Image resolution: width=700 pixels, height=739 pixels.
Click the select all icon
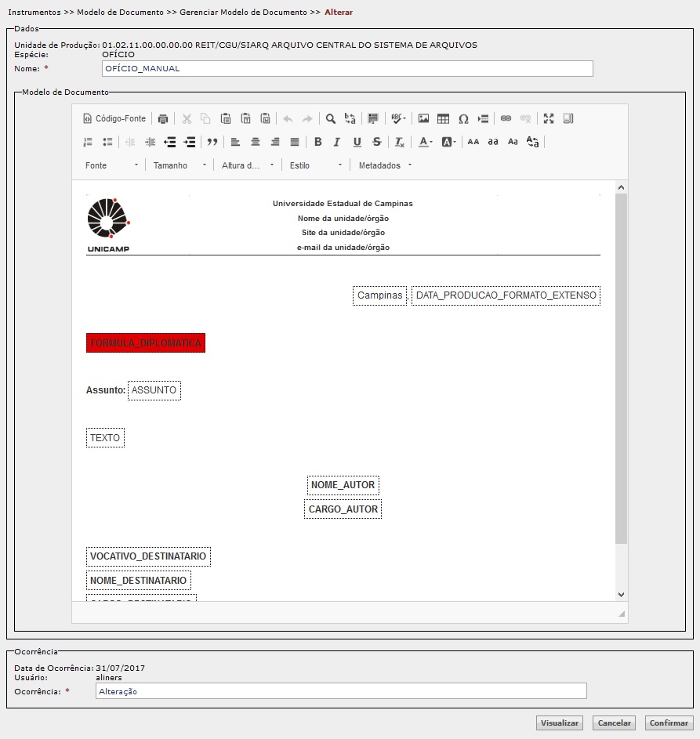click(373, 119)
